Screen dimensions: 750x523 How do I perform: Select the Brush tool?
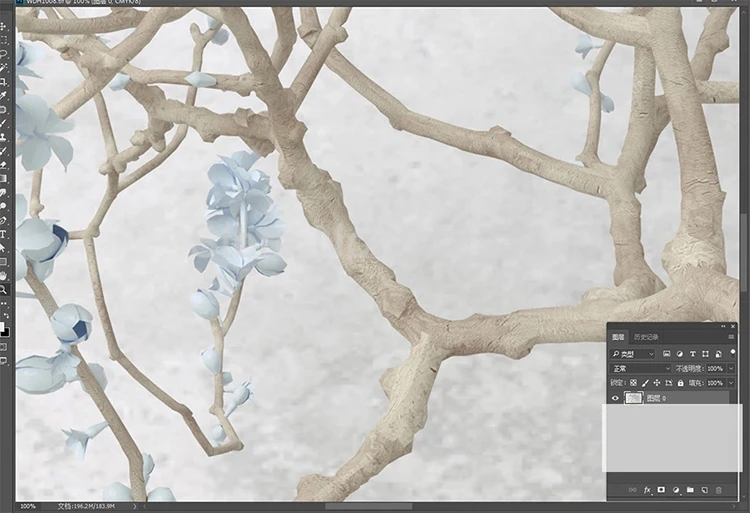tap(3, 123)
